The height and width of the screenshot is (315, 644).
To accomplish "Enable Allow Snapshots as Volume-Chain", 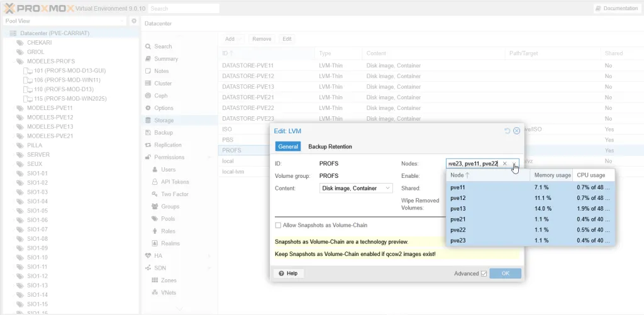I will pyautogui.click(x=279, y=225).
